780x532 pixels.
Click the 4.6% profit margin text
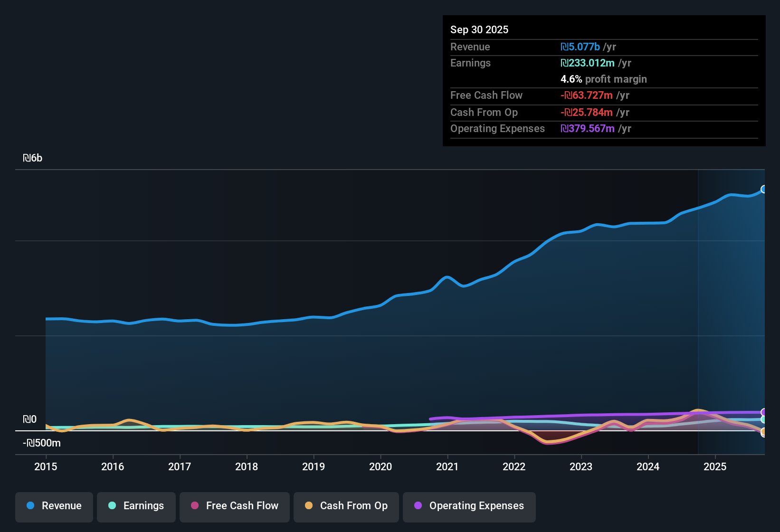(603, 79)
